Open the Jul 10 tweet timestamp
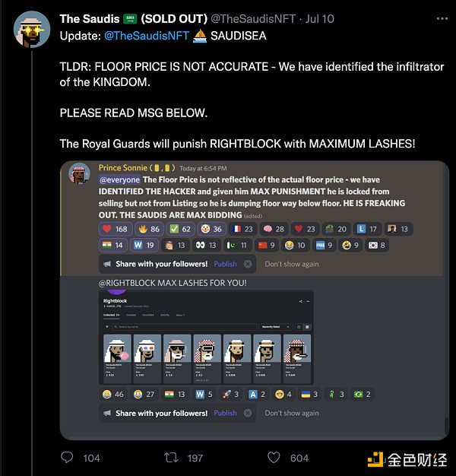Viewport: 456px width, 476px height. click(x=319, y=19)
